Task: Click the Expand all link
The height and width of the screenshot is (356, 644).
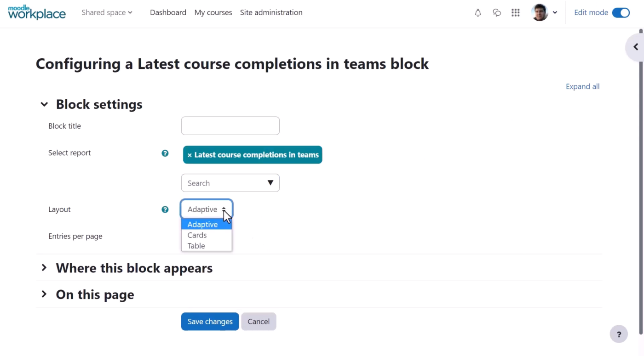Action: pyautogui.click(x=582, y=86)
